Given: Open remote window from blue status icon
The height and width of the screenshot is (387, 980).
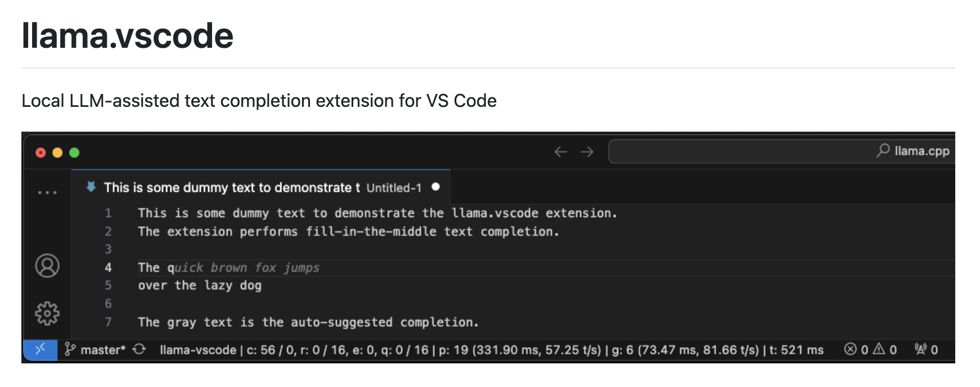Looking at the screenshot, I should (40, 350).
